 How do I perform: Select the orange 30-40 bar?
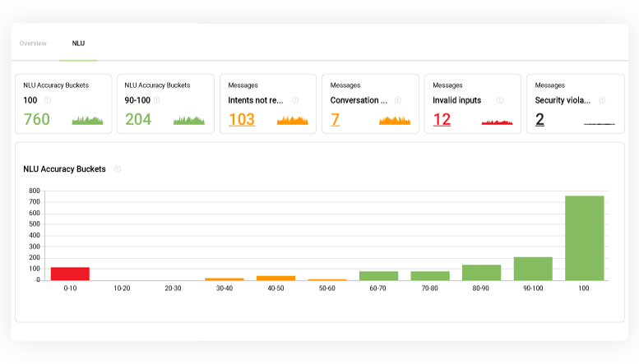[225, 279]
